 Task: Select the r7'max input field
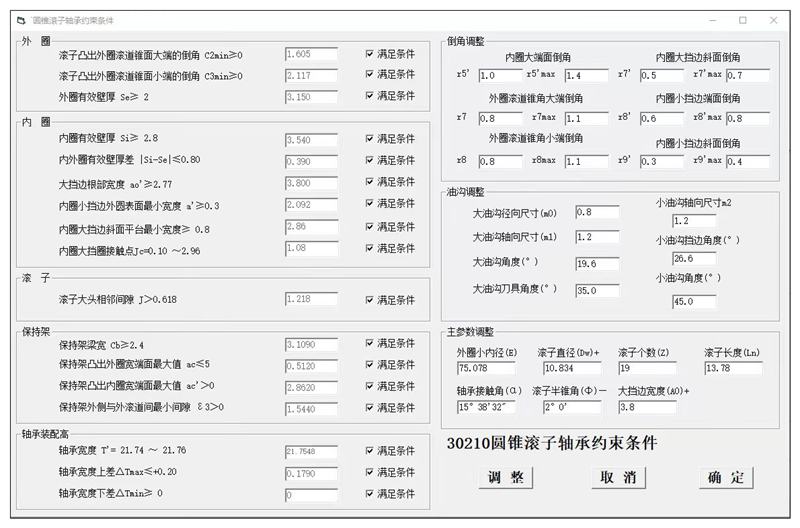click(747, 75)
